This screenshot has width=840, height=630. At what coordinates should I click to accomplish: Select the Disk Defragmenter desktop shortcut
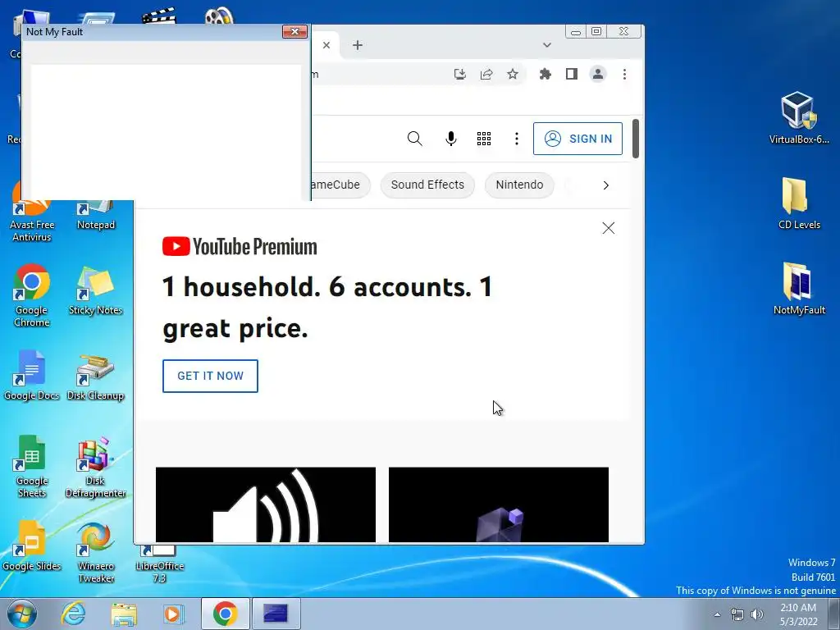(95, 467)
